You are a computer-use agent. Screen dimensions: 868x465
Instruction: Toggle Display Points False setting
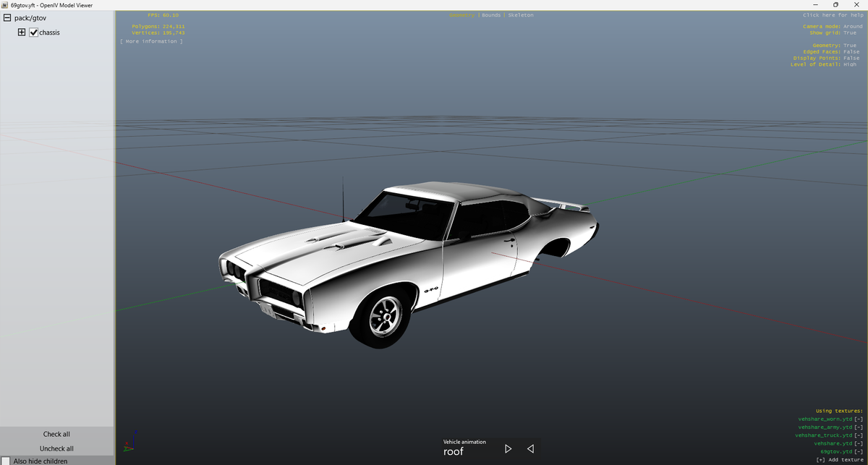851,59
